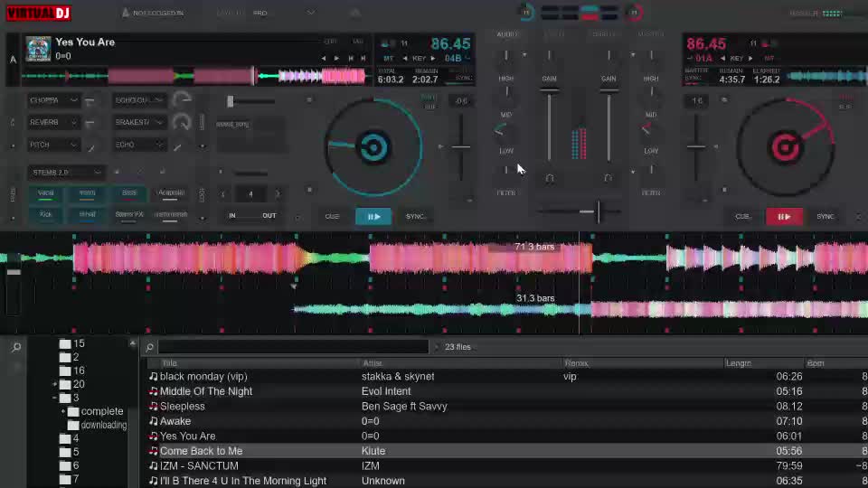Open the PITCH effect dropdown
This screenshot has width=868, height=488.
[x=53, y=145]
